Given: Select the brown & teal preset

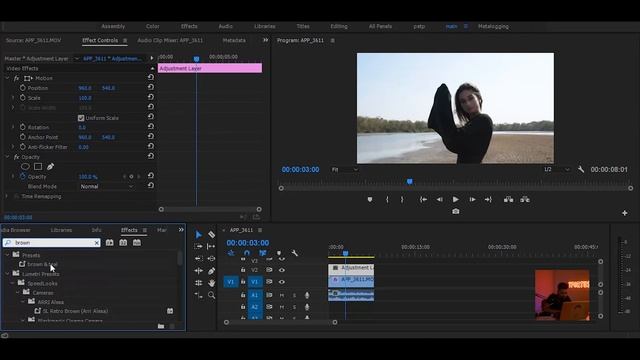Looking at the screenshot, I should click(42, 264).
